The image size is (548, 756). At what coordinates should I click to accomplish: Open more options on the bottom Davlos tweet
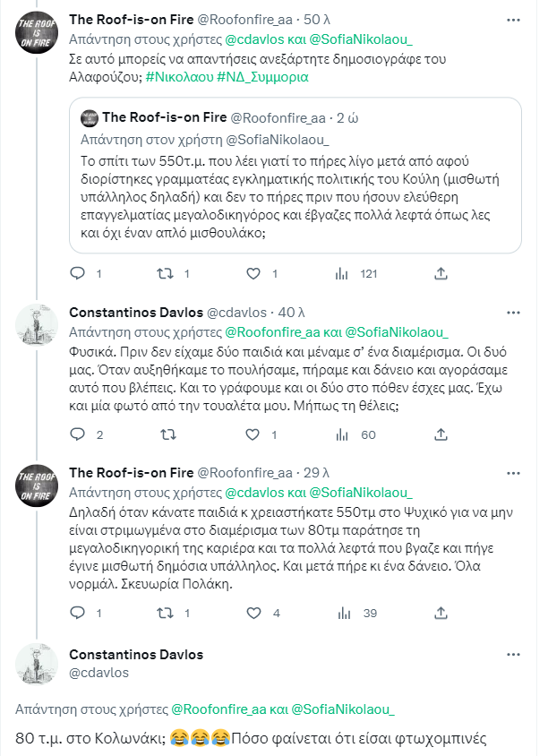coord(513,655)
